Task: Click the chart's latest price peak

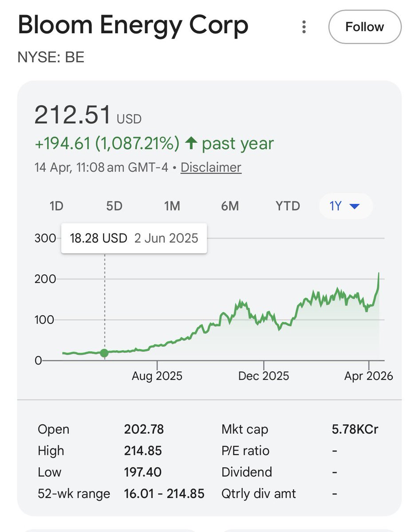Action: (379, 274)
